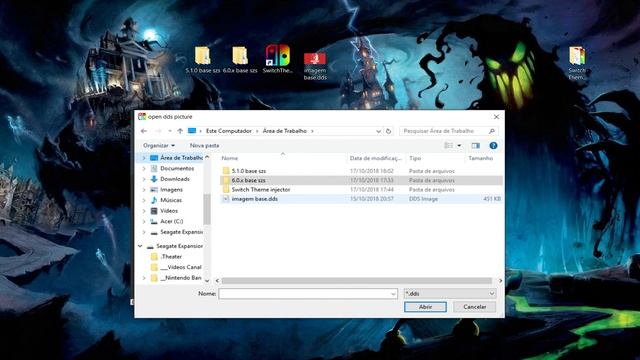Launch the SwitchThe... shortcut on desktop
The image size is (640, 360).
tap(278, 59)
